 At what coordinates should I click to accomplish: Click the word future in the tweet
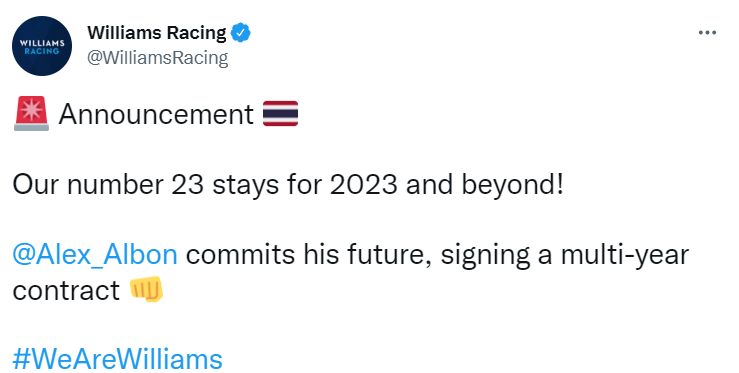(387, 255)
